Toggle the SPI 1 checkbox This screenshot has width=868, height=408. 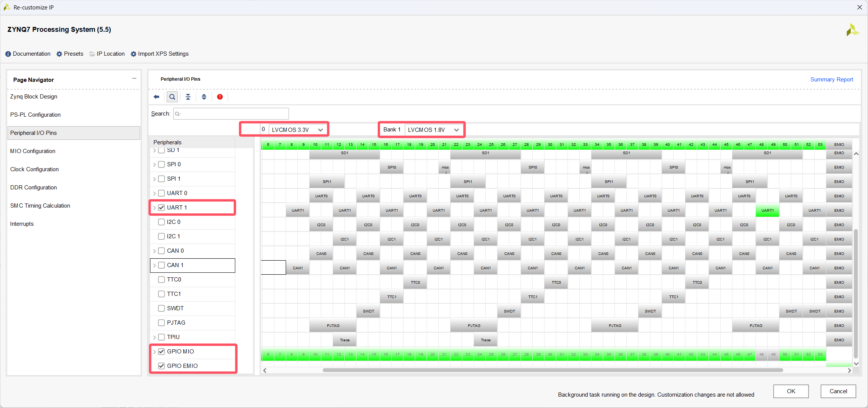click(x=161, y=179)
